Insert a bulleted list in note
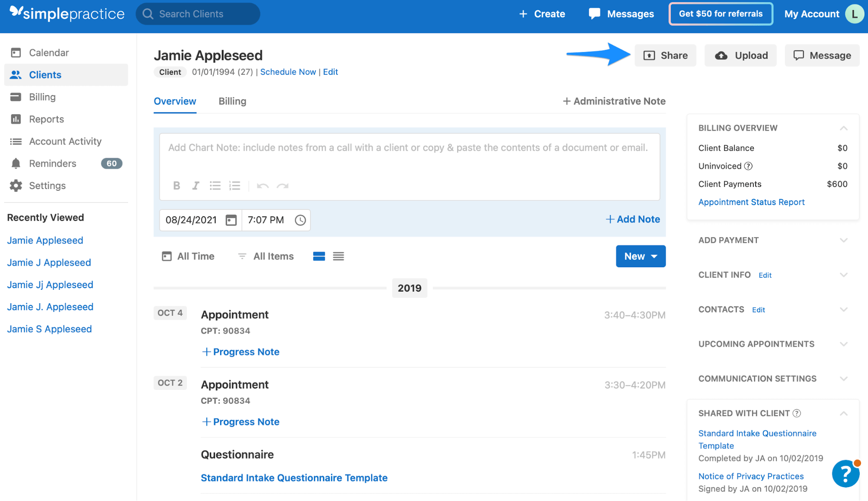 215,186
